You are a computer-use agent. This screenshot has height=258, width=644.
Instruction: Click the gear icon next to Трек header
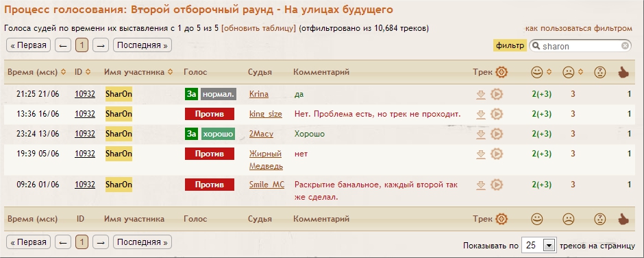coord(501,73)
